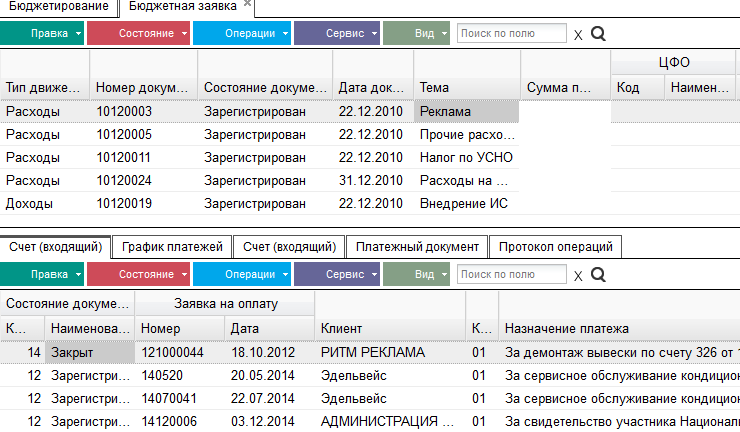Open the upper Сервис dropdown menu

pos(336,34)
